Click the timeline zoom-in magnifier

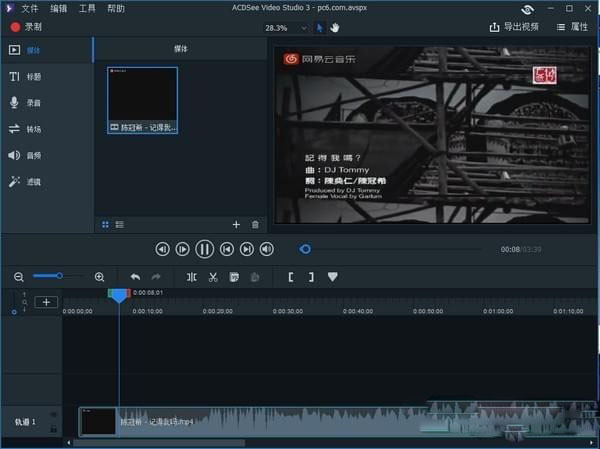(99, 277)
